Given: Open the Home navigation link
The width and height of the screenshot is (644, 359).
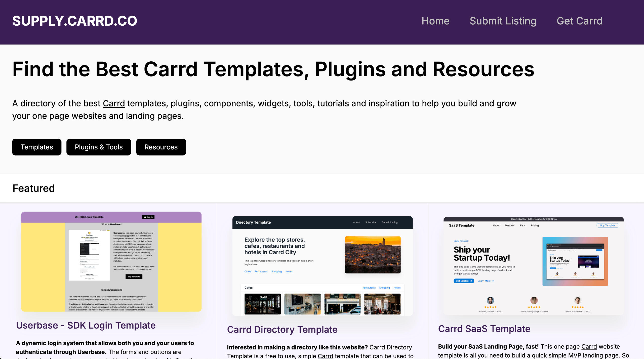Looking at the screenshot, I should click(435, 21).
